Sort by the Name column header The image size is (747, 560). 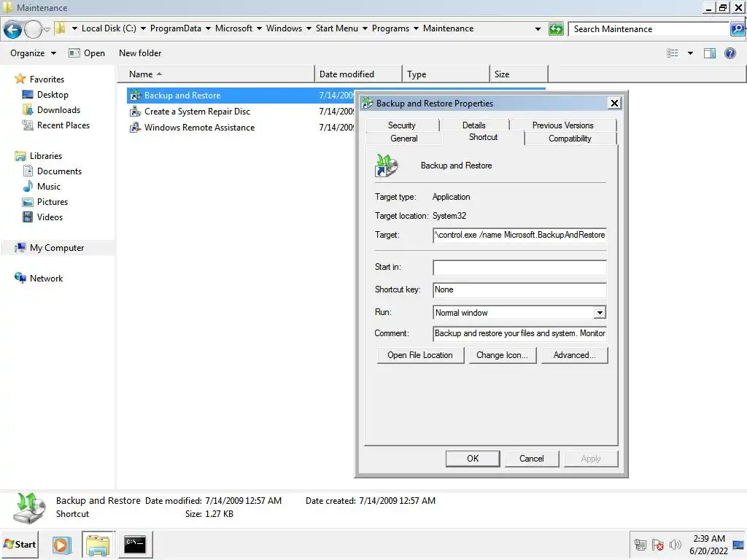(x=216, y=74)
